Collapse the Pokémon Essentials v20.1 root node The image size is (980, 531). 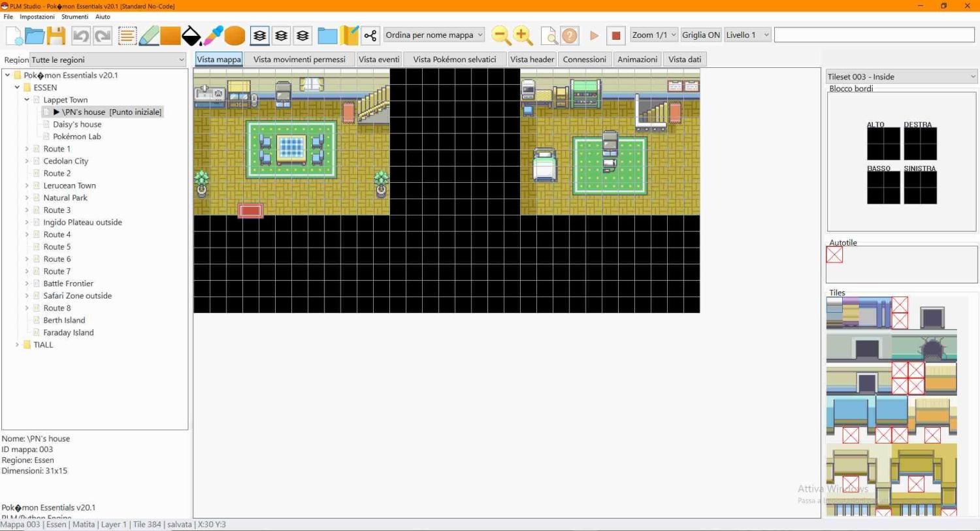click(7, 75)
